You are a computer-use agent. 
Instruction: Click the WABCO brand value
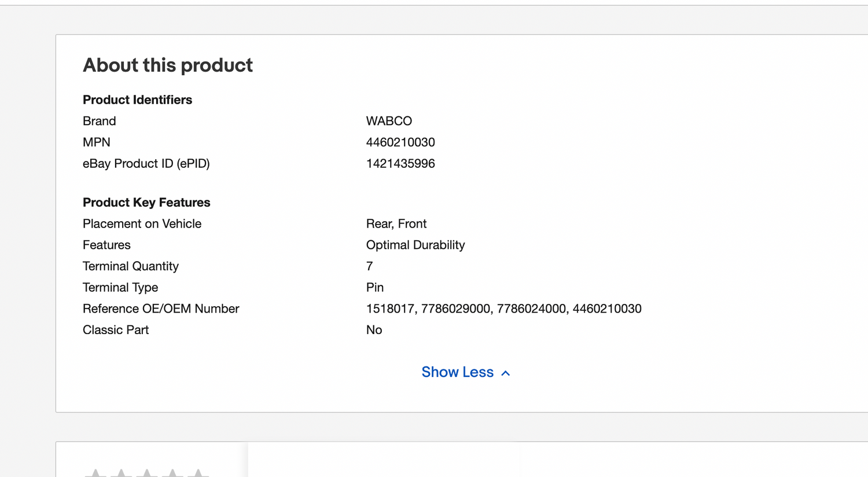point(389,121)
